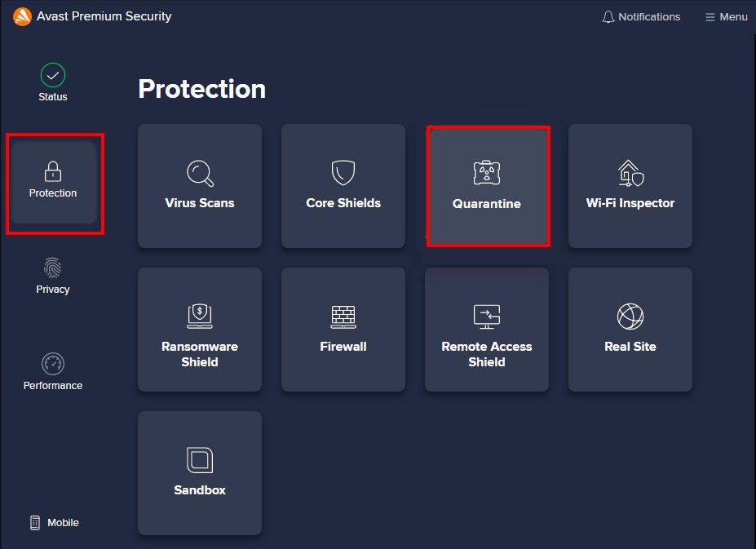
Task: Open the Virus Scans tool
Action: tap(199, 186)
